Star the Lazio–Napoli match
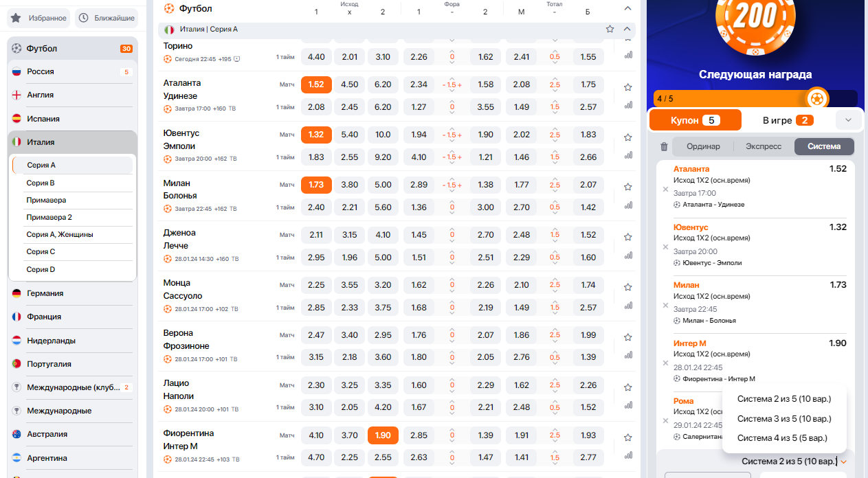 point(627,387)
